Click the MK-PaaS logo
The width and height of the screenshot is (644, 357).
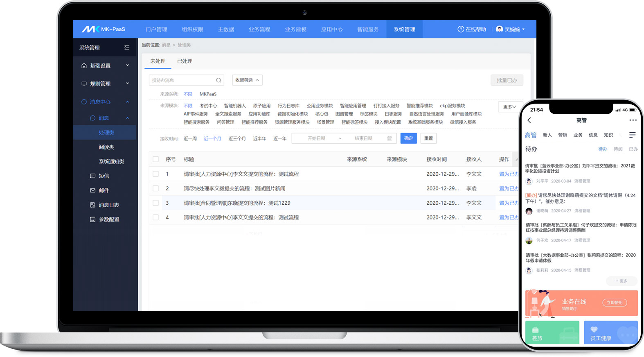[x=104, y=29]
